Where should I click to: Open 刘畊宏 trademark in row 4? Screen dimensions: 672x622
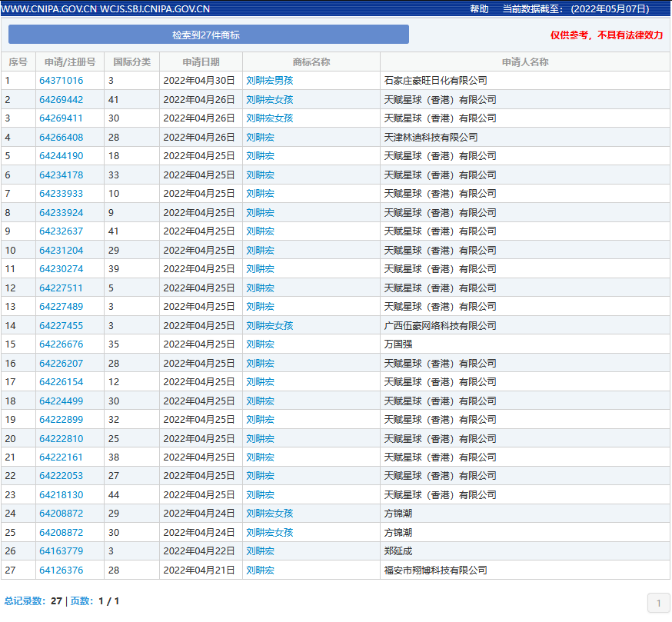[x=260, y=138]
